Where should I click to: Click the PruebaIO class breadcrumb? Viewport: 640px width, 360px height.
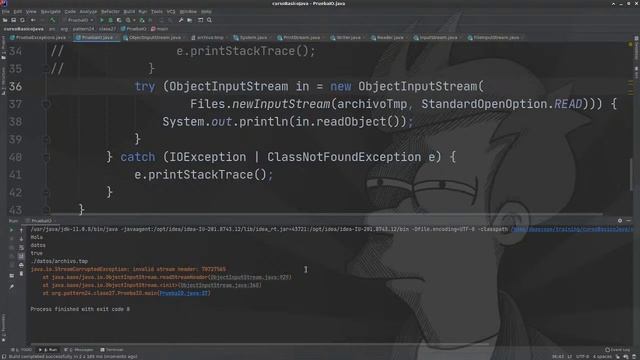(133, 29)
